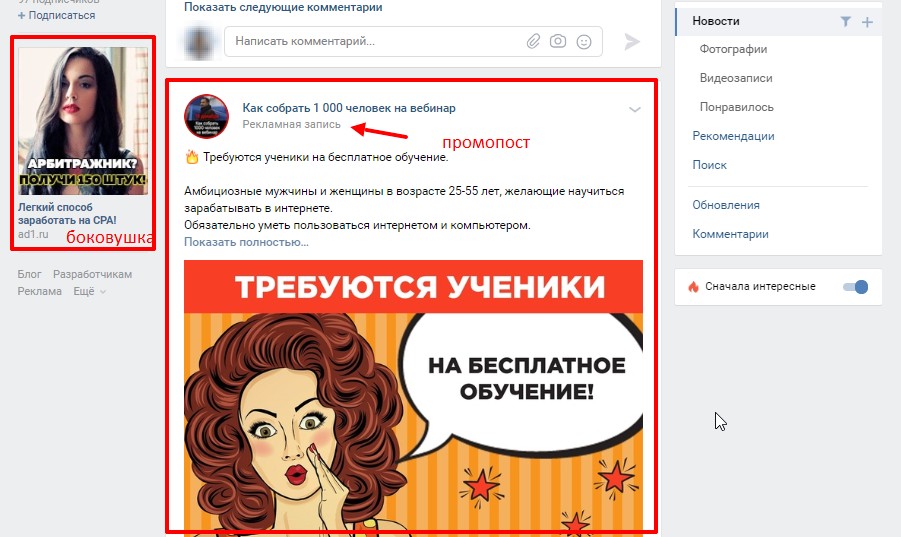The height and width of the screenshot is (537, 901).
Task: Open the Как собрать 1 000 человек link
Action: click(x=349, y=108)
